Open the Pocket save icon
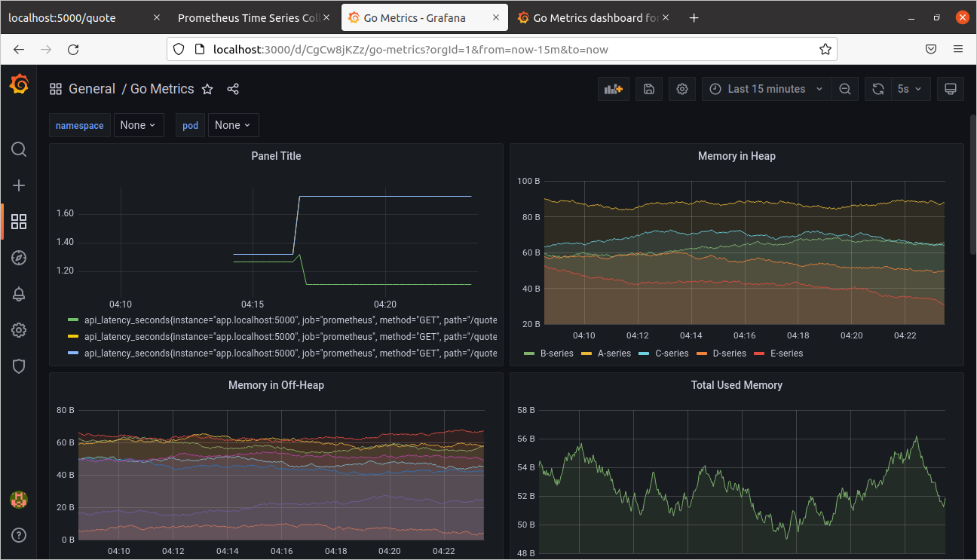The height and width of the screenshot is (560, 977). point(931,49)
